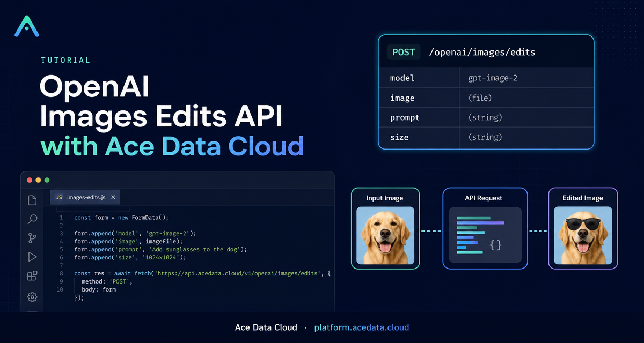Click the Ace Data Cloud logo icon

tap(26, 26)
